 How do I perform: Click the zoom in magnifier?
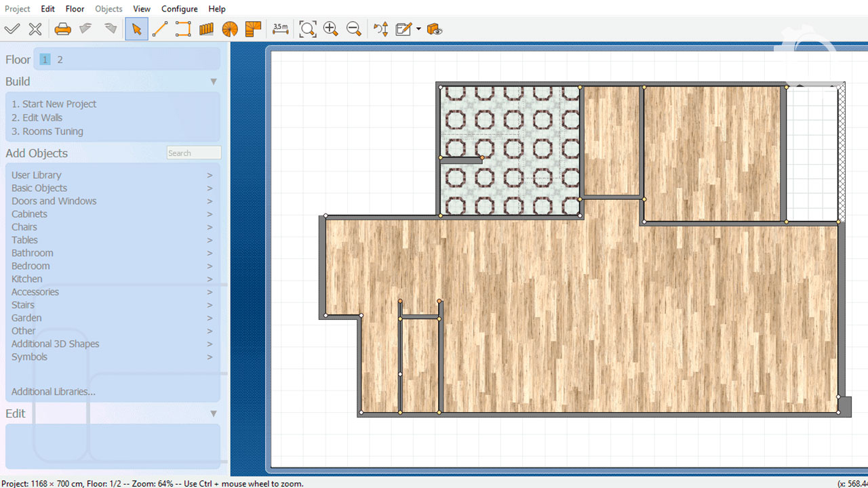click(x=330, y=29)
